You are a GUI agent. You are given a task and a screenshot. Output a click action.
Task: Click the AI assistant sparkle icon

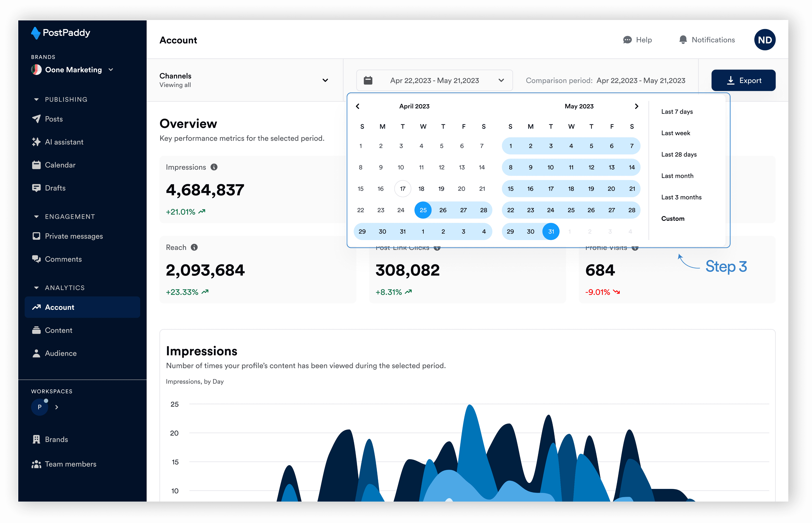click(x=36, y=142)
